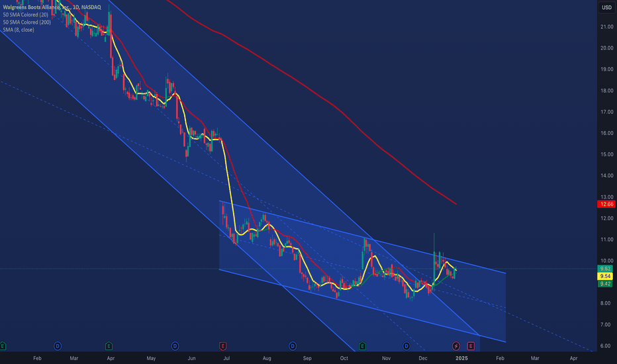
Task: Click the Sep label on time axis
Action: pos(307,358)
